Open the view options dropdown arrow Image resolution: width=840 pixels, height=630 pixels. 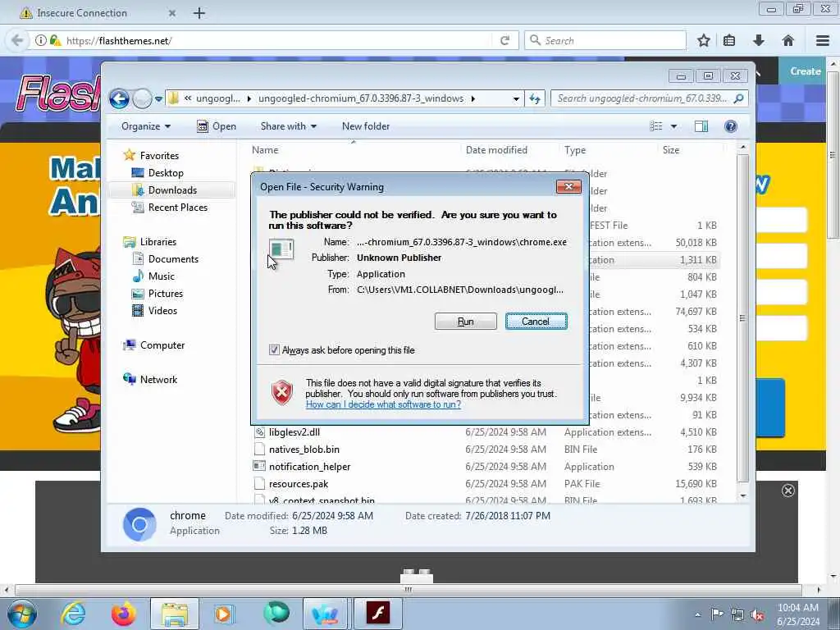coord(674,126)
